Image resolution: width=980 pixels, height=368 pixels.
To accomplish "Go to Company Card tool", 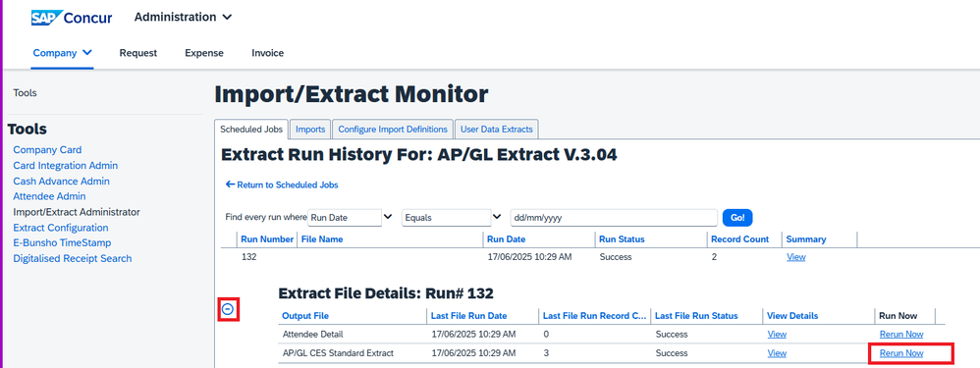I will click(x=47, y=150).
